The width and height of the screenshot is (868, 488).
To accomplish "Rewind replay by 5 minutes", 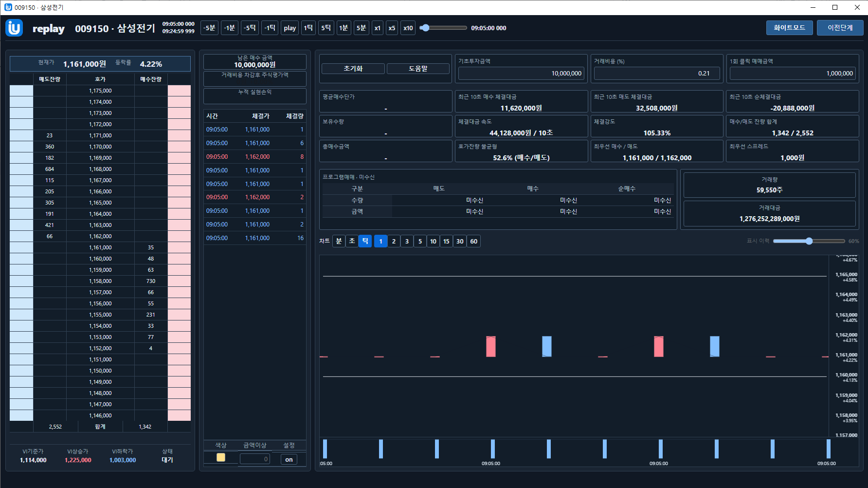I will tap(209, 28).
